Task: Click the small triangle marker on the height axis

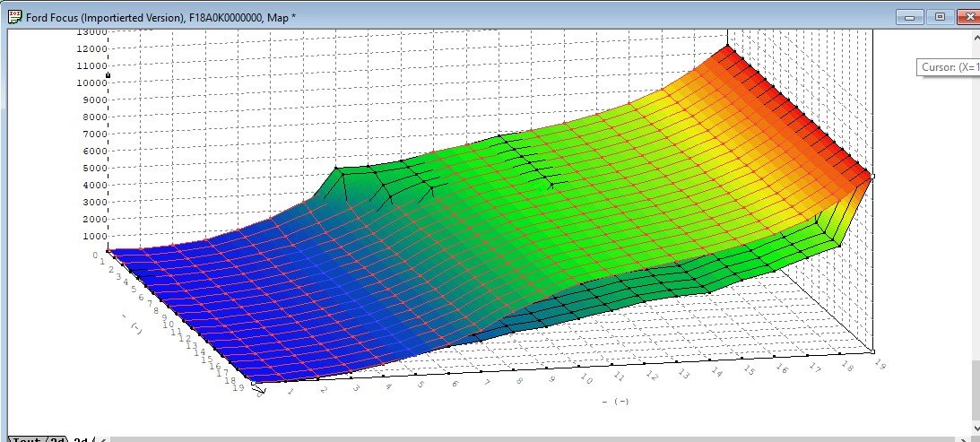Action: (x=108, y=75)
